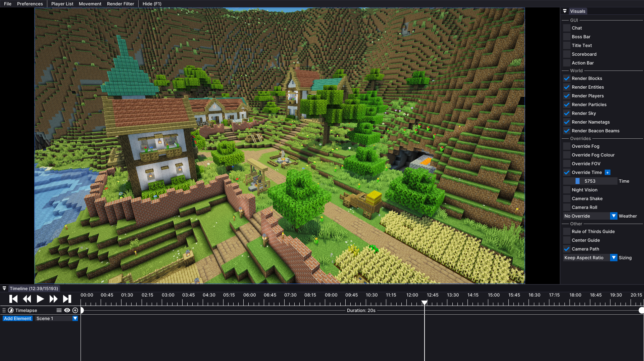Select the Timeline tab
Viewport: 644px width, 361px height.
click(x=34, y=288)
